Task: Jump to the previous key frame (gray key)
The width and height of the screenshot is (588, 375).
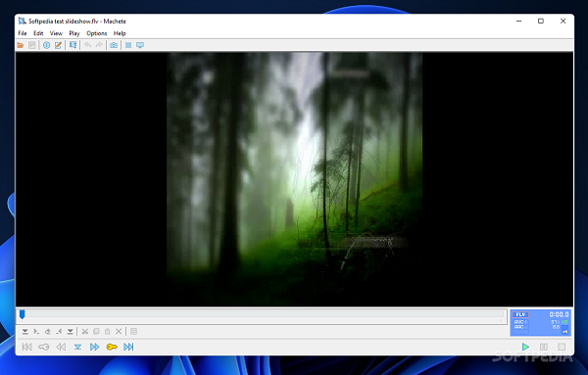Action: [x=43, y=347]
